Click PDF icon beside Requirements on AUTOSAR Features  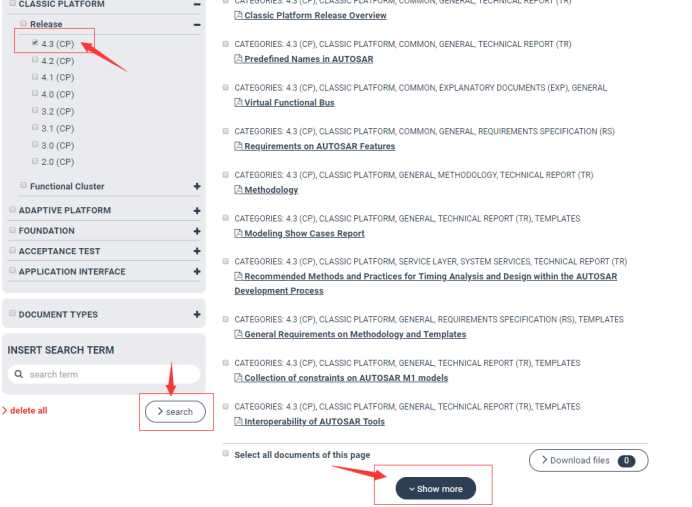click(238, 146)
